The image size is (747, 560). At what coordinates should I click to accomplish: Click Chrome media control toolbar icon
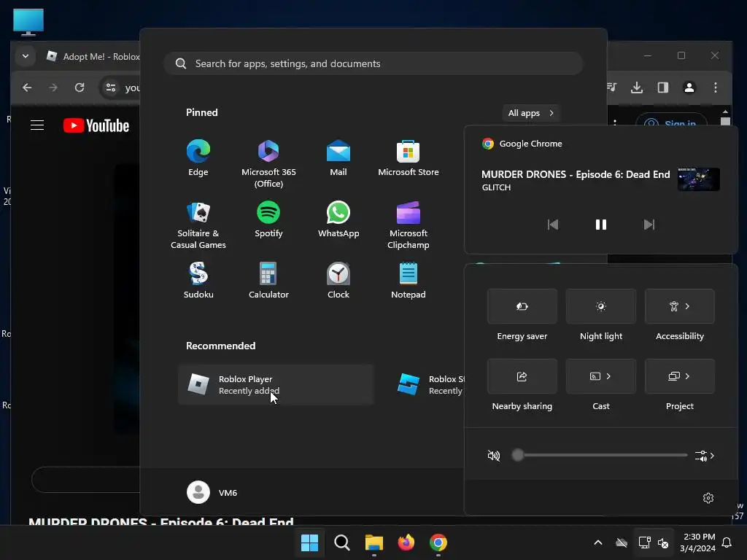612,87
